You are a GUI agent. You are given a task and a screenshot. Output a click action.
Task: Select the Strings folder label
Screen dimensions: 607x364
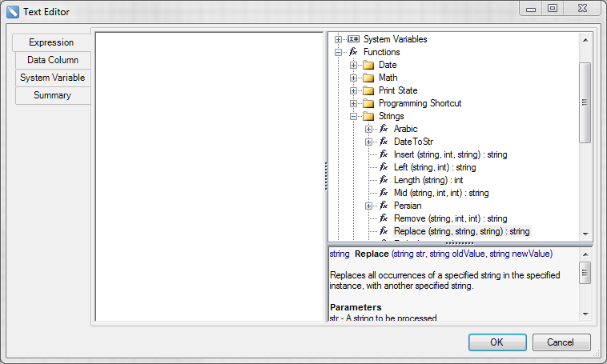click(391, 116)
